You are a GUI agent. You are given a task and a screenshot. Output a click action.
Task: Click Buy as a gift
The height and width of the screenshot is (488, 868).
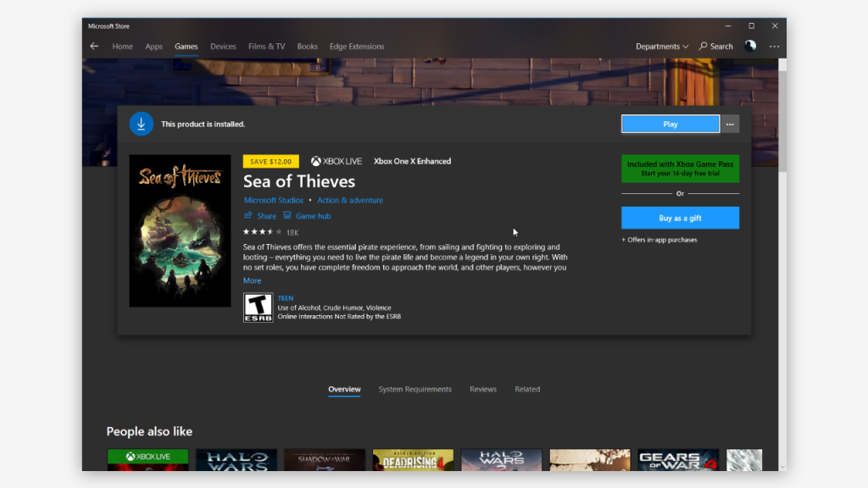coord(680,218)
